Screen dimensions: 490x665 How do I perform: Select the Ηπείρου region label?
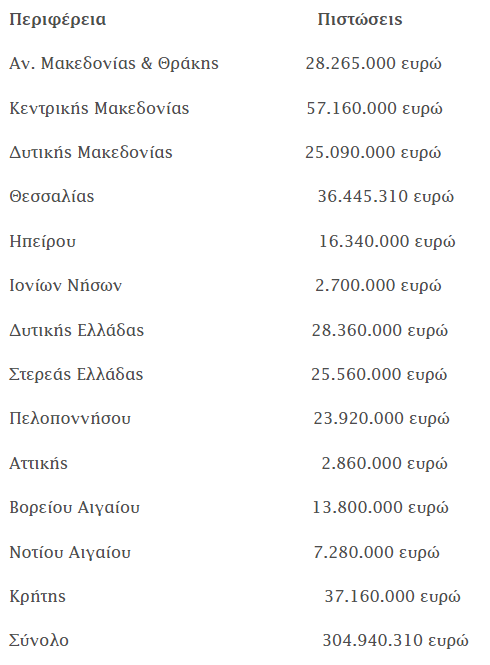point(42,242)
